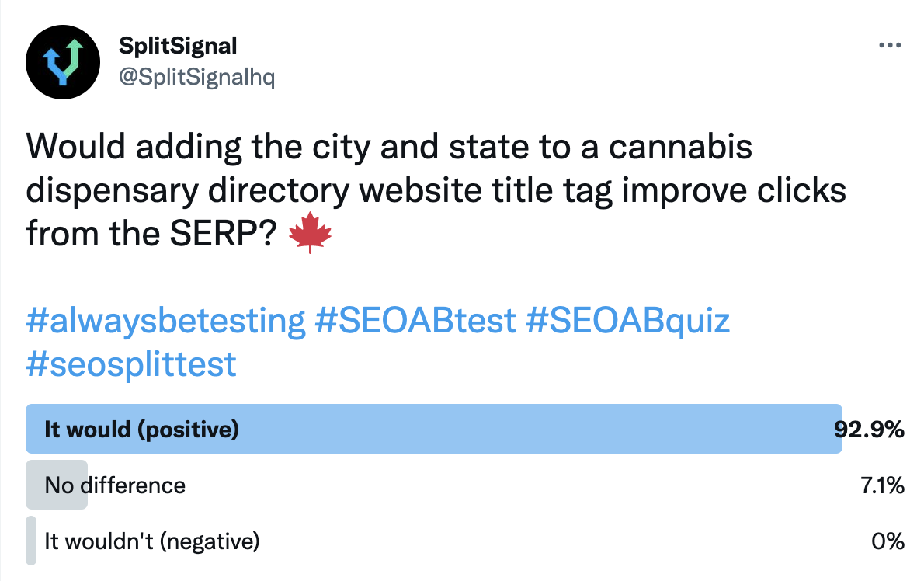Choose the "It would (positive)" poll option
Viewport: 924px width, 581px height.
[141, 429]
